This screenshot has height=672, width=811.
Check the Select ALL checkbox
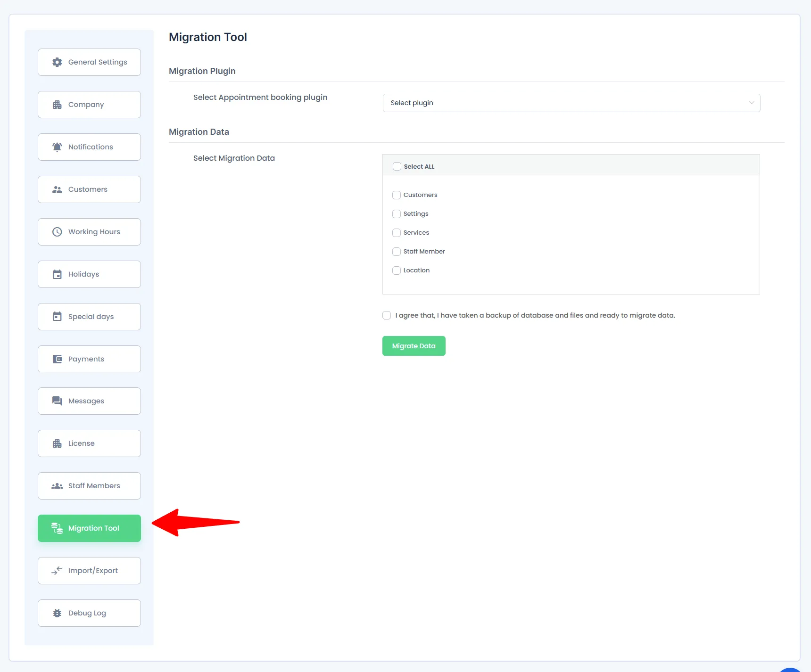click(x=397, y=166)
